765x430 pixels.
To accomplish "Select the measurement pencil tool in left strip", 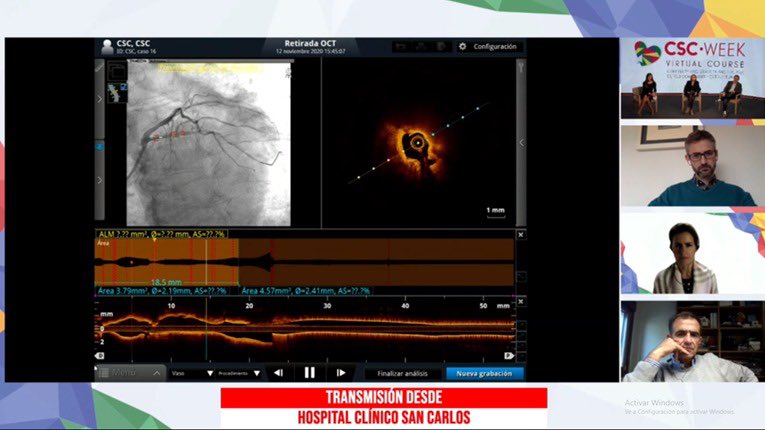I will pyautogui.click(x=100, y=67).
